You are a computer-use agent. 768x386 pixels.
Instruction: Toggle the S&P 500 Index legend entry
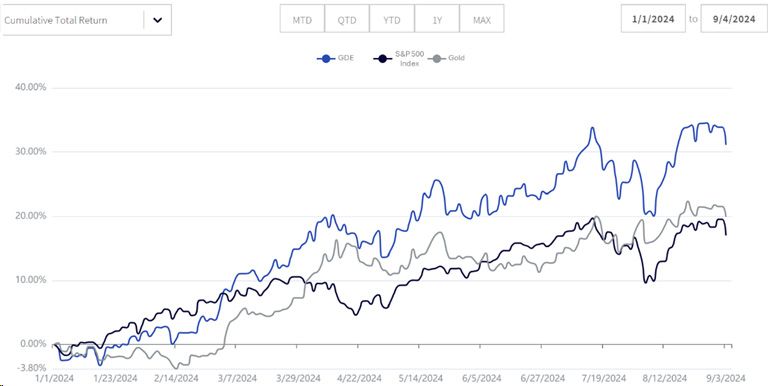[399, 60]
